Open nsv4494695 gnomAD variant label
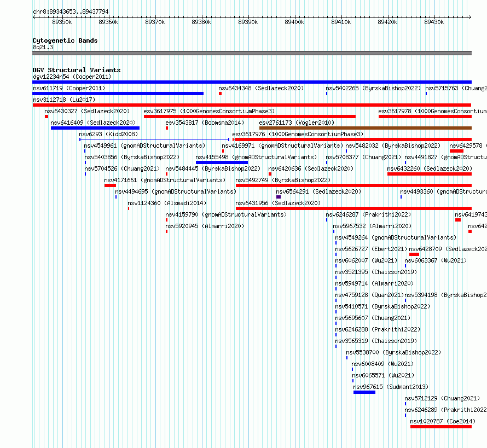 [176, 191]
